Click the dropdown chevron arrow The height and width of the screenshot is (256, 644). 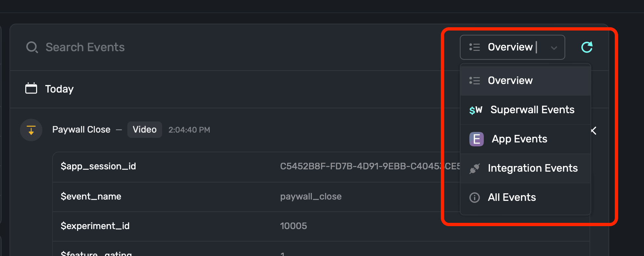554,48
